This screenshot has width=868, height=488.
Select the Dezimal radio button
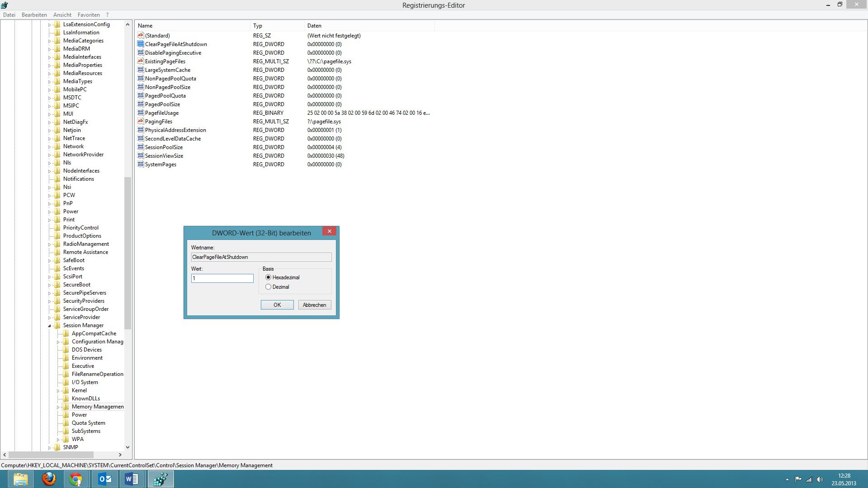tap(269, 287)
